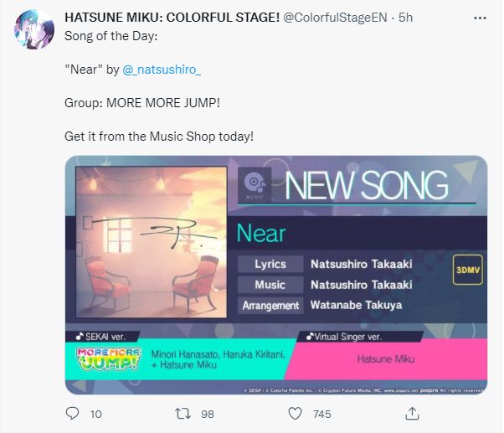The image size is (504, 433).
Task: Like the tweet with heart icon
Action: coord(295,414)
